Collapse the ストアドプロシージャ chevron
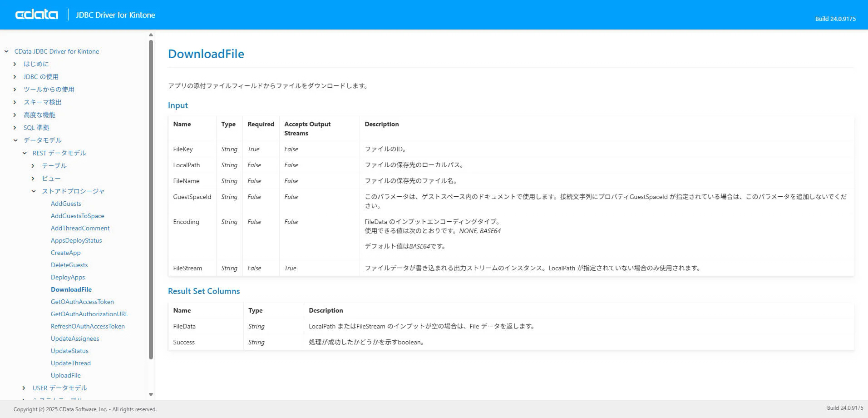The image size is (868, 418). point(34,191)
